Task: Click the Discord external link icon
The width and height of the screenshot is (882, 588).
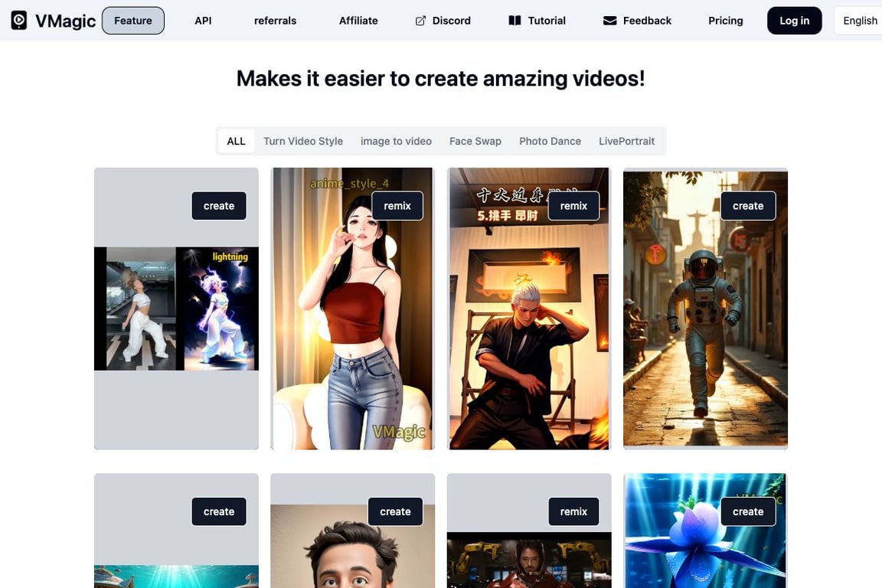Action: 420,21
